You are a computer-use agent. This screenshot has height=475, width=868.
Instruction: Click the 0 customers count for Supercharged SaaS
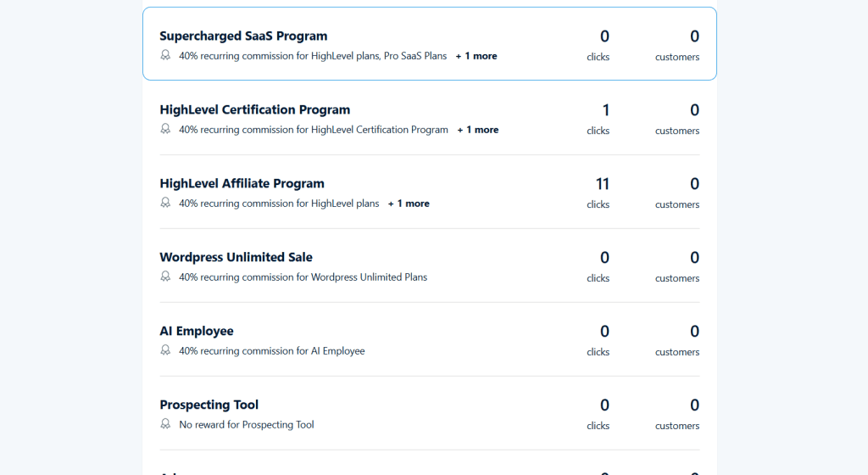coord(694,36)
